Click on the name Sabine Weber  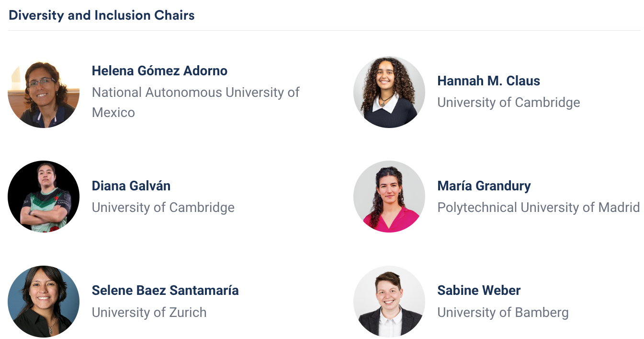(478, 290)
